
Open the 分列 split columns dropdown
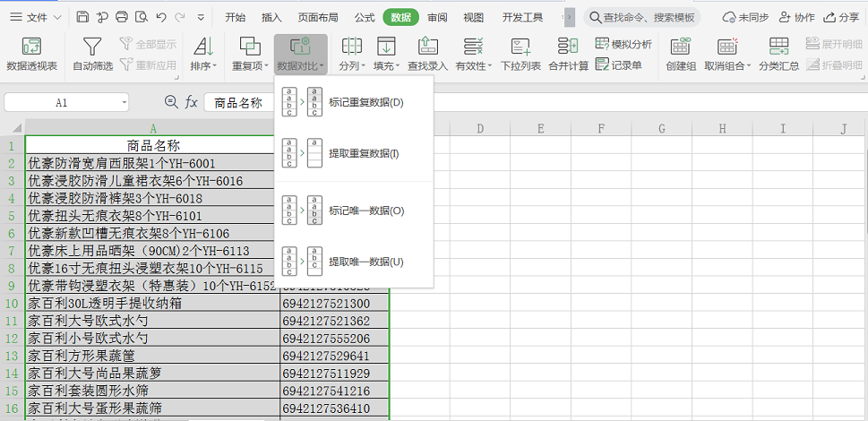click(352, 55)
